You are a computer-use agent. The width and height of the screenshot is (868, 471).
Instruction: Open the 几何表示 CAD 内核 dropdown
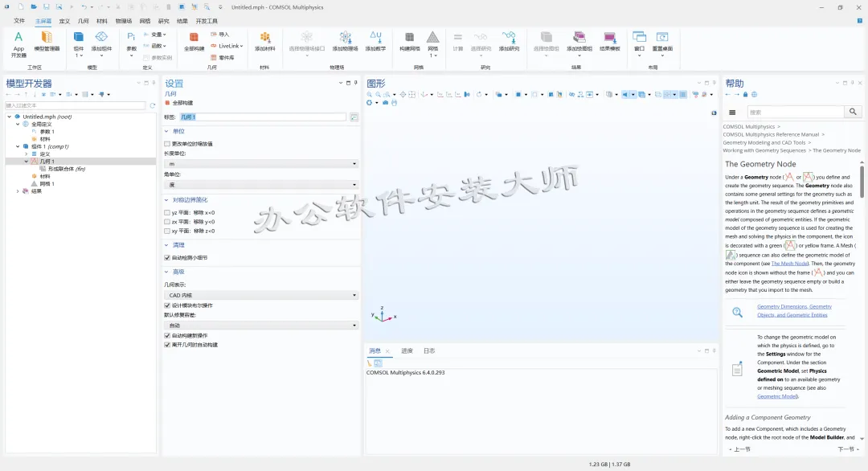(x=261, y=296)
